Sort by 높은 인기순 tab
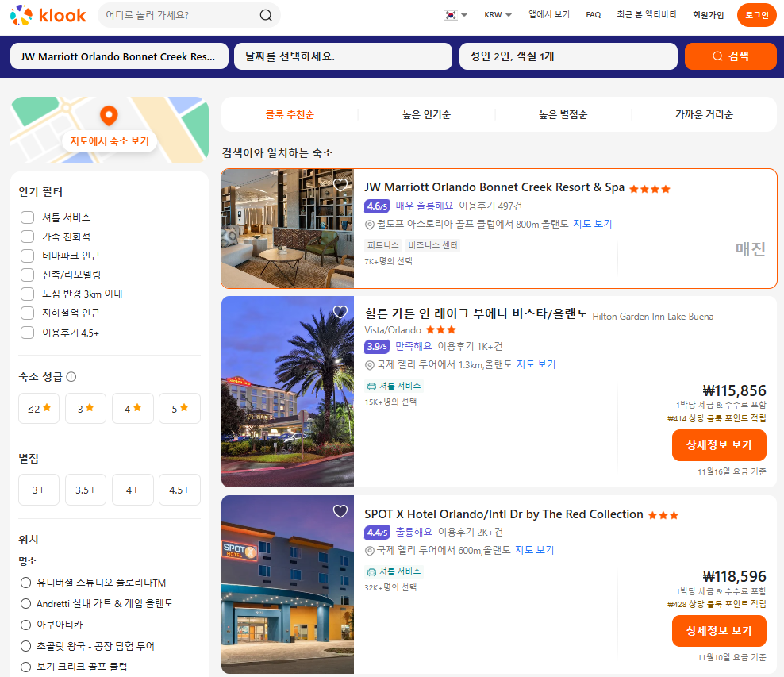 pos(426,114)
